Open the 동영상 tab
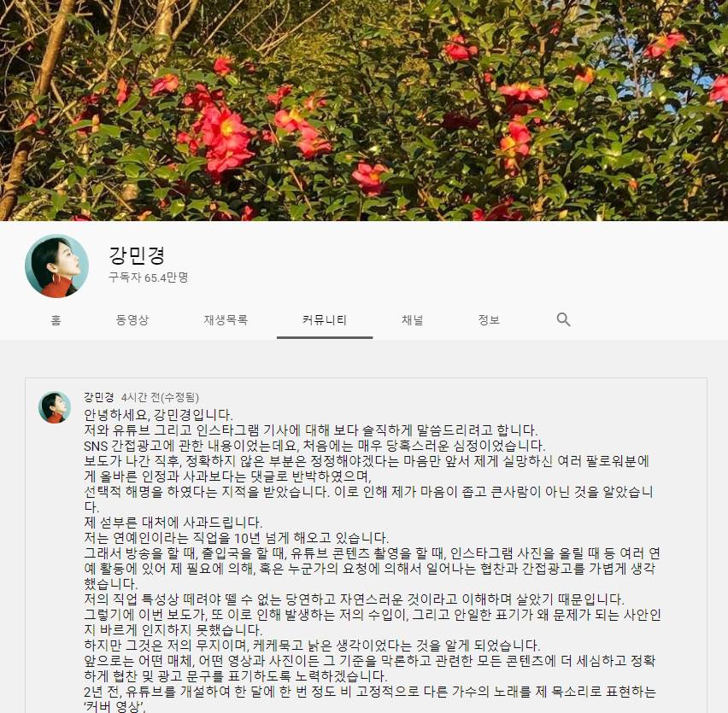This screenshot has width=728, height=713. pyautogui.click(x=132, y=319)
